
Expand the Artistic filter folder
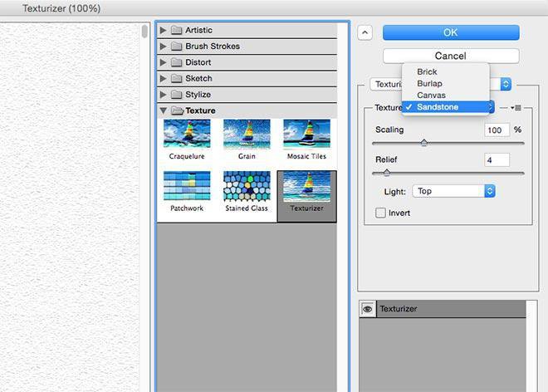164,31
